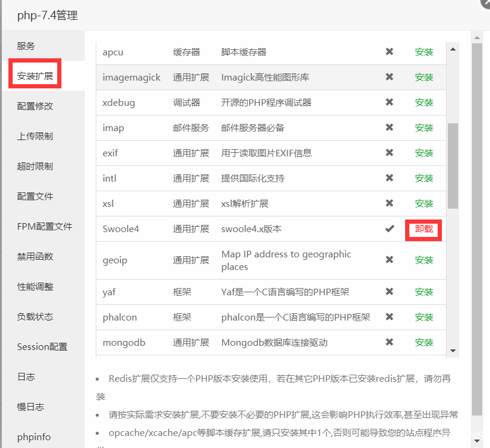Go to the Session配置 section

click(42, 347)
